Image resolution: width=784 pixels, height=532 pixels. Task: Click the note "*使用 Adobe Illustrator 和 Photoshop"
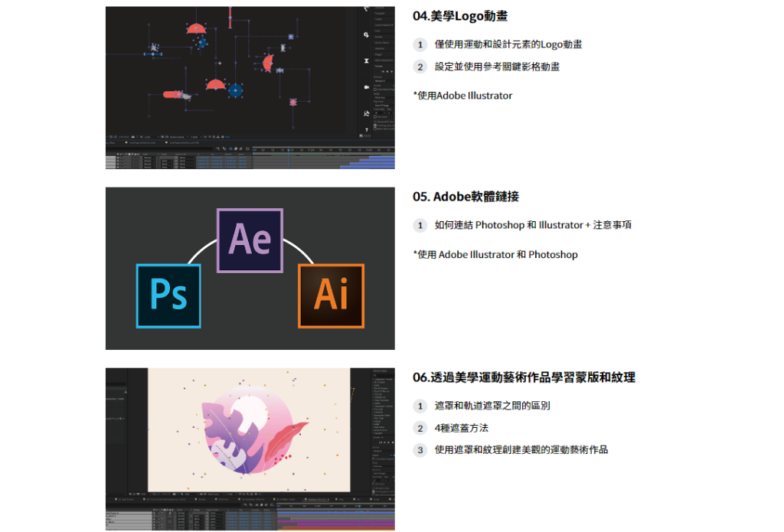(x=495, y=254)
